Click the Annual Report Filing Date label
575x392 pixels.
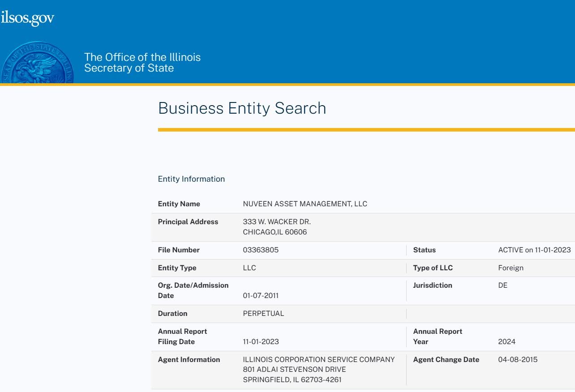click(183, 337)
